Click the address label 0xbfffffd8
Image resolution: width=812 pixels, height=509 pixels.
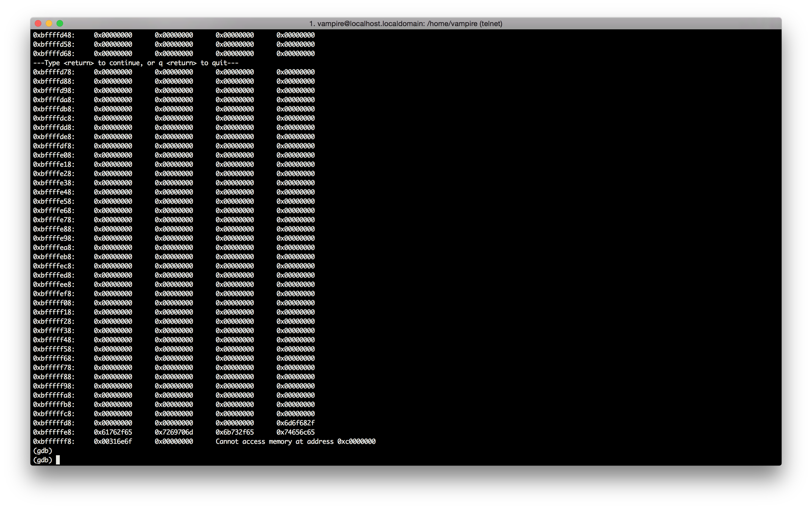click(54, 423)
